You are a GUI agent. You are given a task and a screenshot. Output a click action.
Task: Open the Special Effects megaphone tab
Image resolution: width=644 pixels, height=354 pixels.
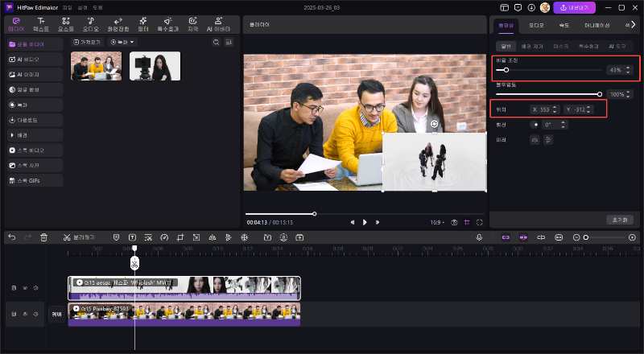pyautogui.click(x=167, y=24)
